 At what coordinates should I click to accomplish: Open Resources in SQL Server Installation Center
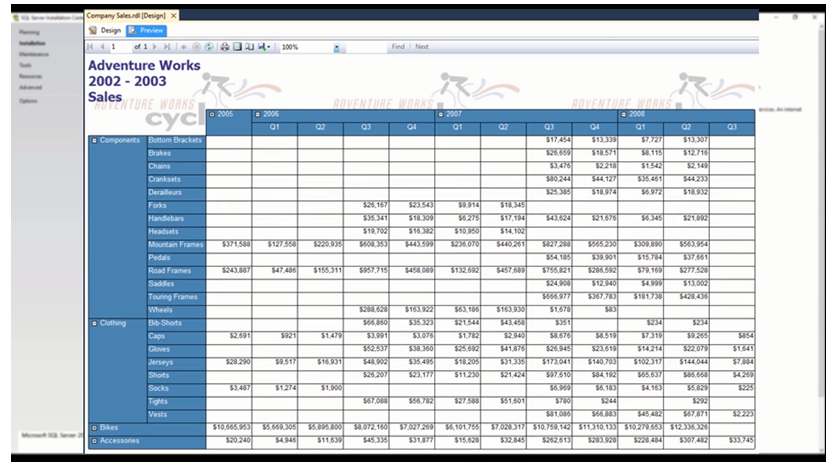[31, 77]
